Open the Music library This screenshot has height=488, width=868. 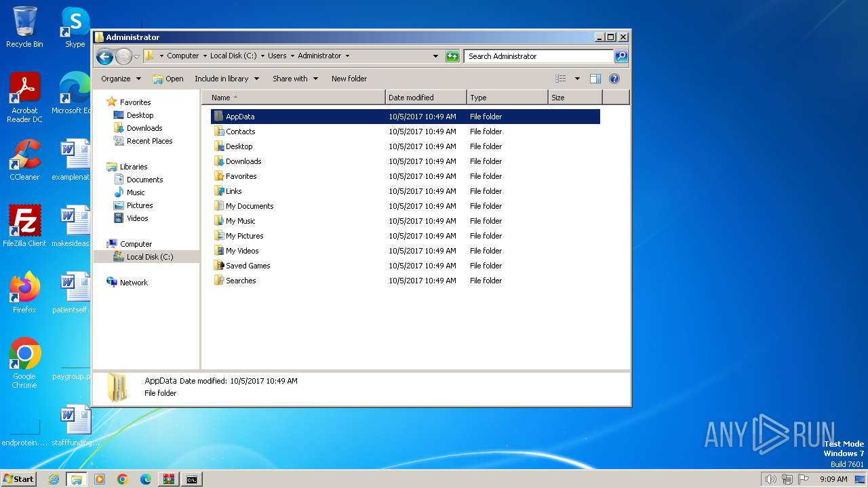click(129, 192)
